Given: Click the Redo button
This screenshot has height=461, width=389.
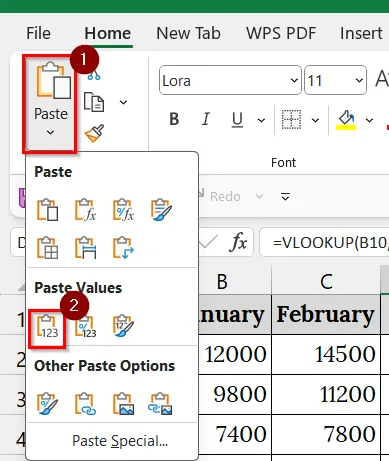Looking at the screenshot, I should point(220,196).
